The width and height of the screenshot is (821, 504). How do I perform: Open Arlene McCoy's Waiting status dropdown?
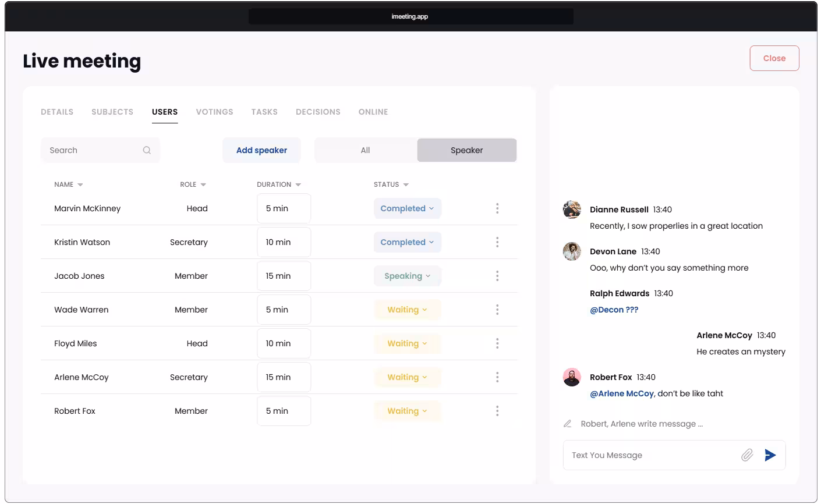[407, 377]
